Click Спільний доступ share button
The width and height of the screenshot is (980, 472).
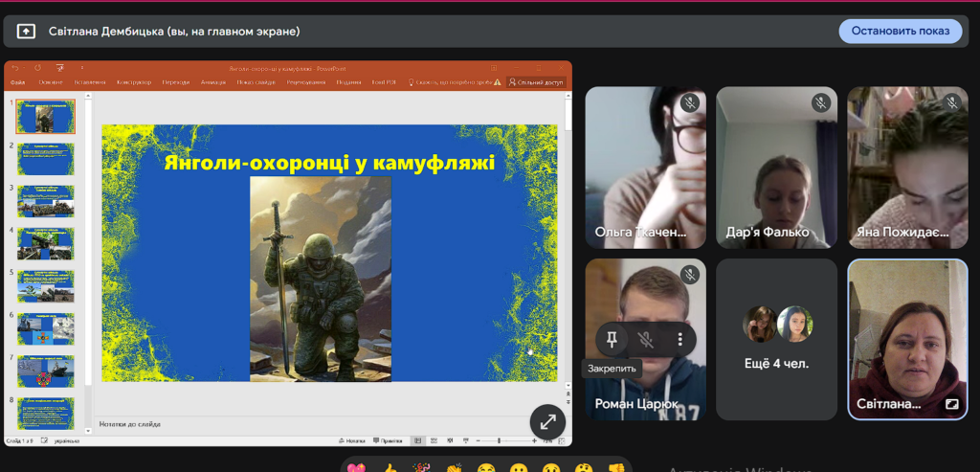click(x=537, y=82)
